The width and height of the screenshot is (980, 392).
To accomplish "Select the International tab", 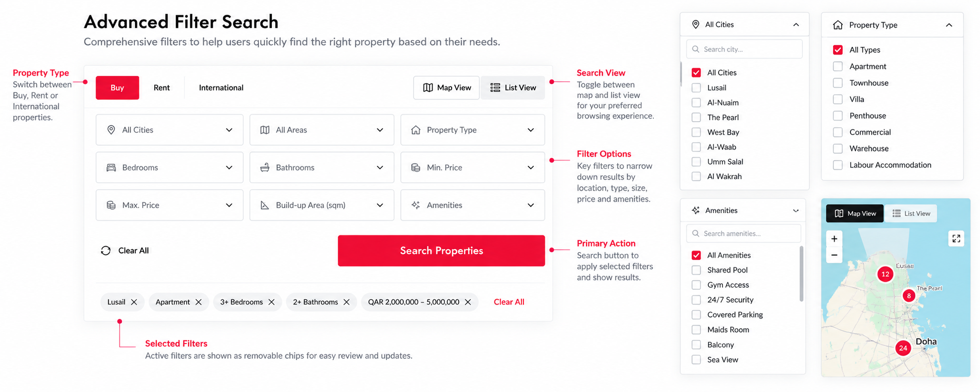I will (x=221, y=87).
